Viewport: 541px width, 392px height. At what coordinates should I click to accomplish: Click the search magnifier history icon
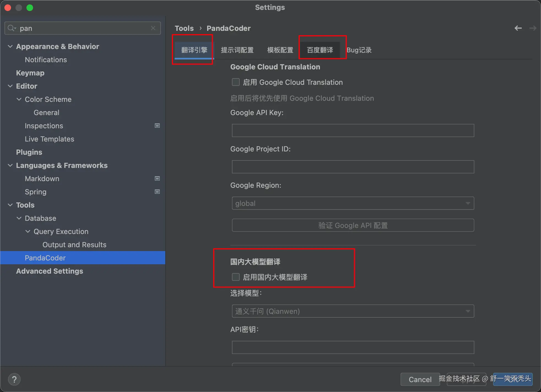click(12, 28)
